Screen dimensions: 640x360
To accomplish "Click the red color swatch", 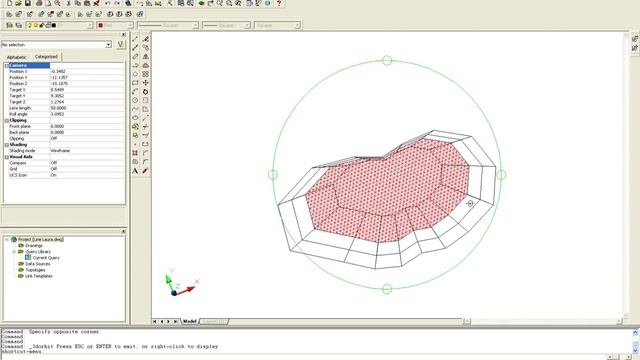I will [100, 25].
